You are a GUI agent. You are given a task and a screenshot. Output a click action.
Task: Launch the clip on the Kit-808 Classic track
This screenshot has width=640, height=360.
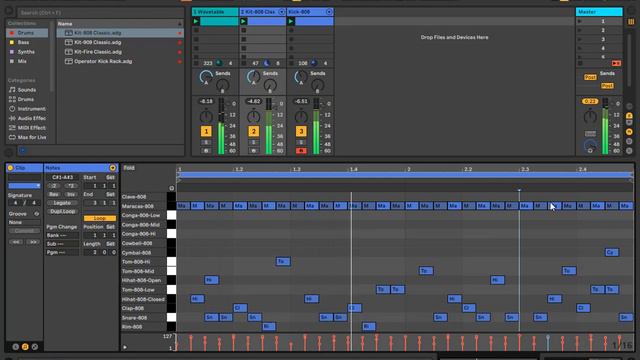pos(244,21)
